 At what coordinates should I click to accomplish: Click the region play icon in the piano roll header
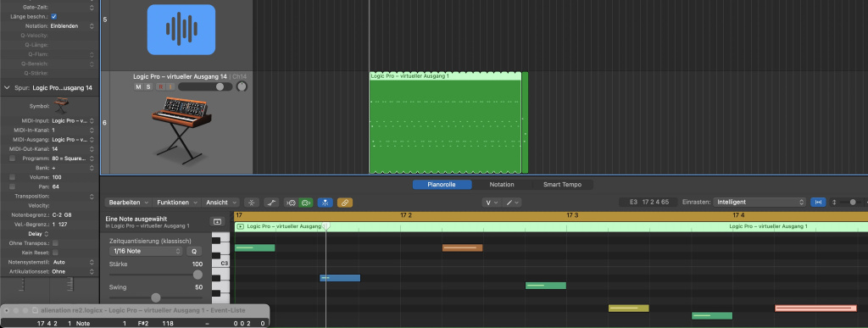click(x=240, y=226)
